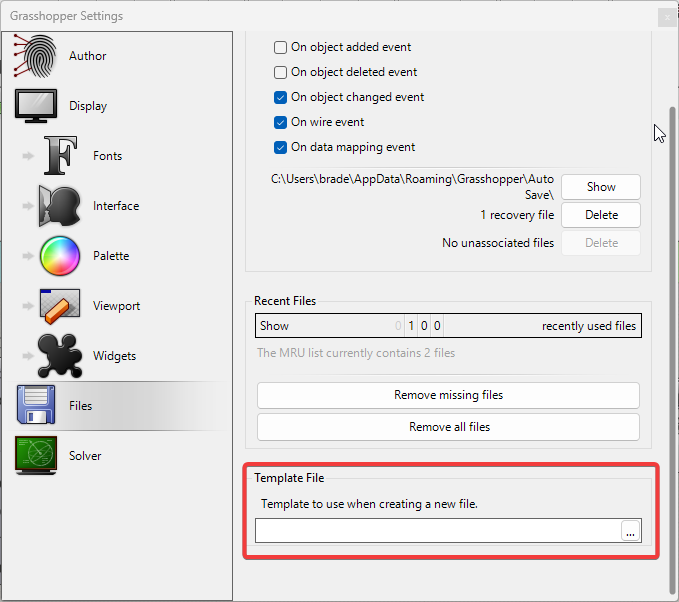679x602 pixels.
Task: Browse template file with ellipsis button
Action: (630, 531)
